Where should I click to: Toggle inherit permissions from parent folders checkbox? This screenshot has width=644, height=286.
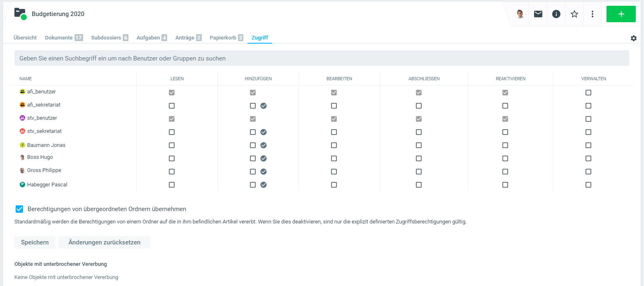click(x=19, y=209)
